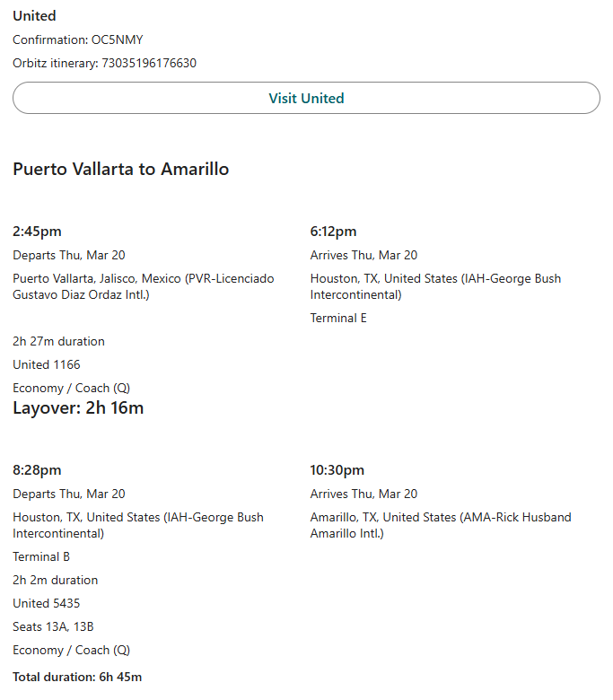
Task: Click the confirmation code OC5NMY
Action: pyautogui.click(x=117, y=39)
